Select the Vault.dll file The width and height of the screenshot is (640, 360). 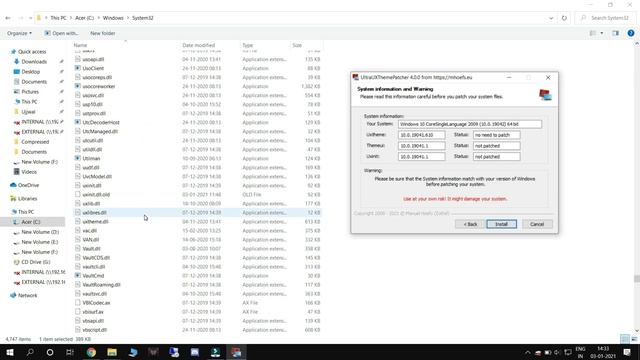91,249
